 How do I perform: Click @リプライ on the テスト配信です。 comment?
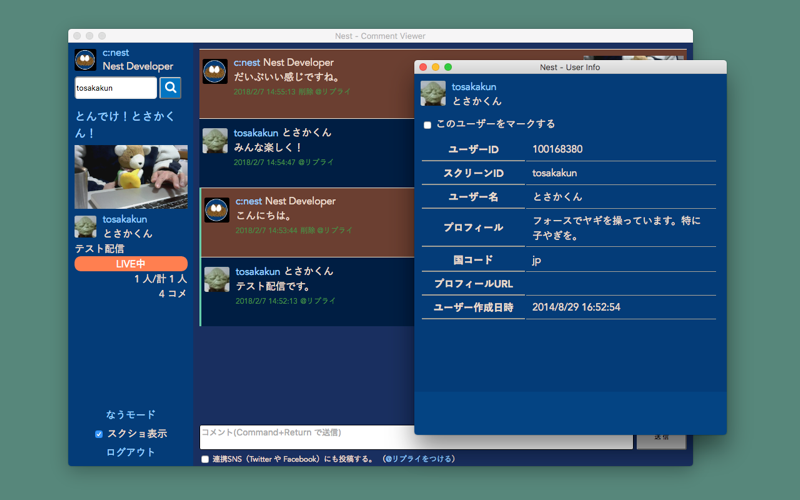(x=318, y=301)
